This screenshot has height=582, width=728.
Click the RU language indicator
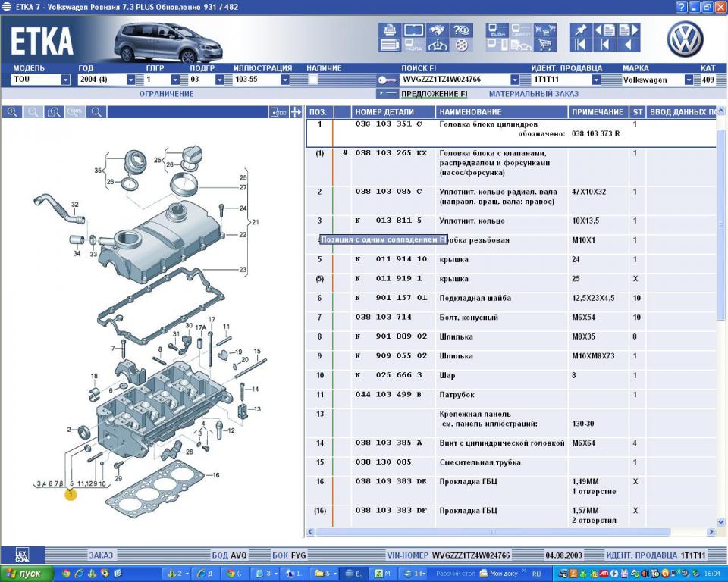pos(536,574)
